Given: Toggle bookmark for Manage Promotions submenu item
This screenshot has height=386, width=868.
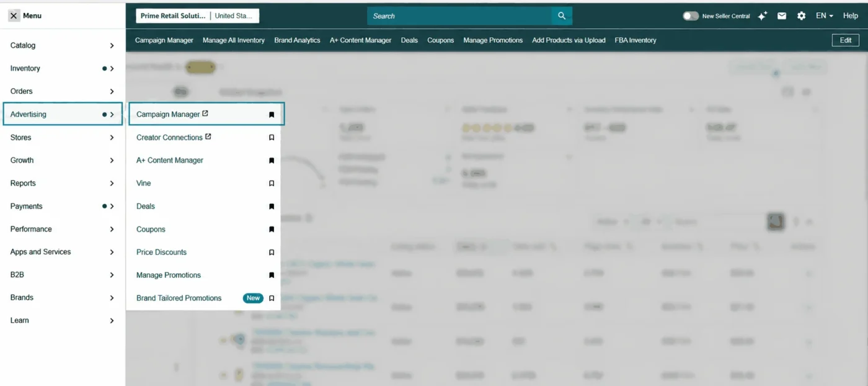Looking at the screenshot, I should [272, 276].
